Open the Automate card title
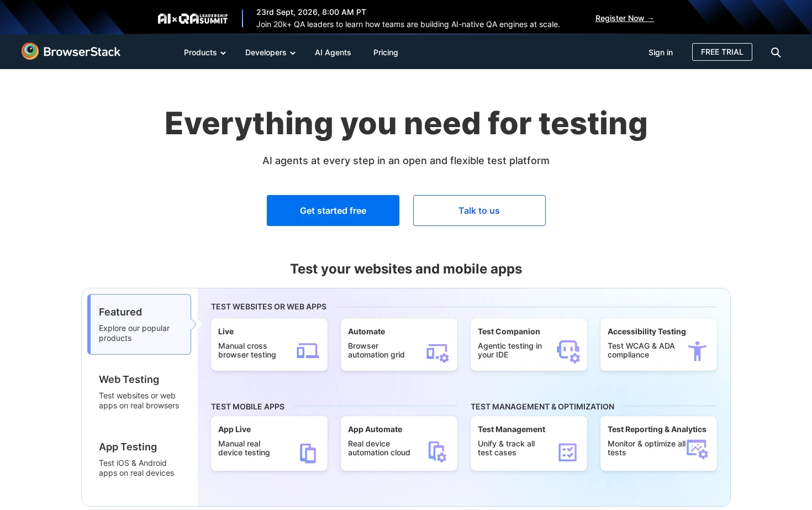Image resolution: width=812 pixels, height=510 pixels. (x=367, y=332)
